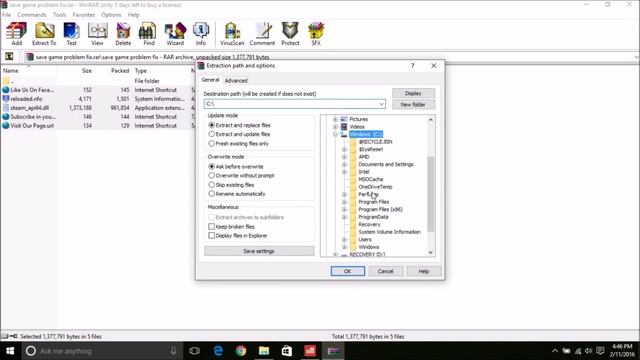
Task: Open the Commands menu
Action: [x=32, y=15]
